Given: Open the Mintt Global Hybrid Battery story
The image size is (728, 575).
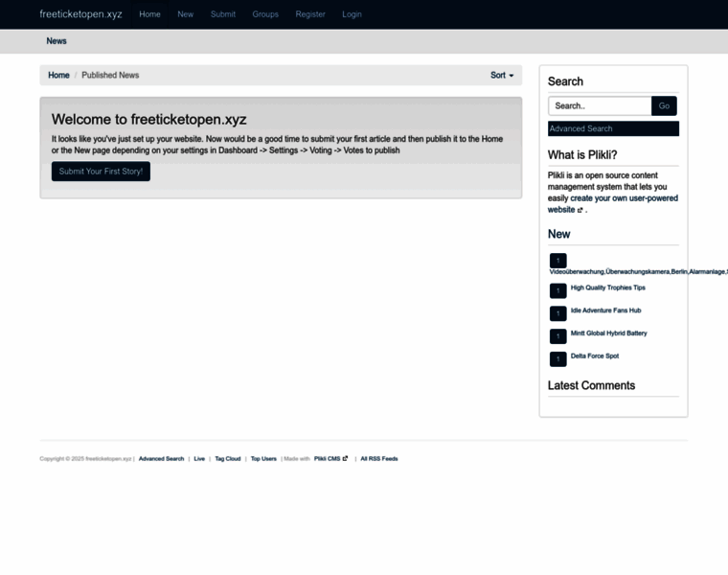Looking at the screenshot, I should pyautogui.click(x=608, y=333).
